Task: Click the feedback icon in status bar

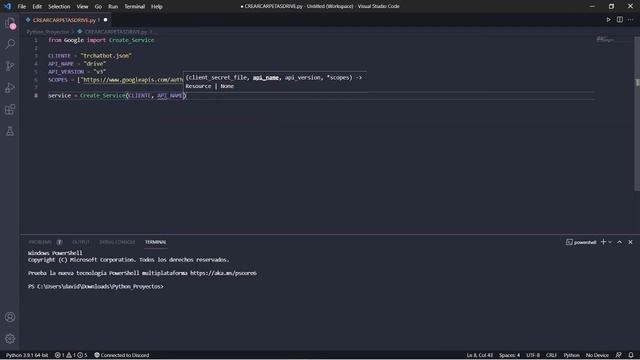Action: point(618,355)
